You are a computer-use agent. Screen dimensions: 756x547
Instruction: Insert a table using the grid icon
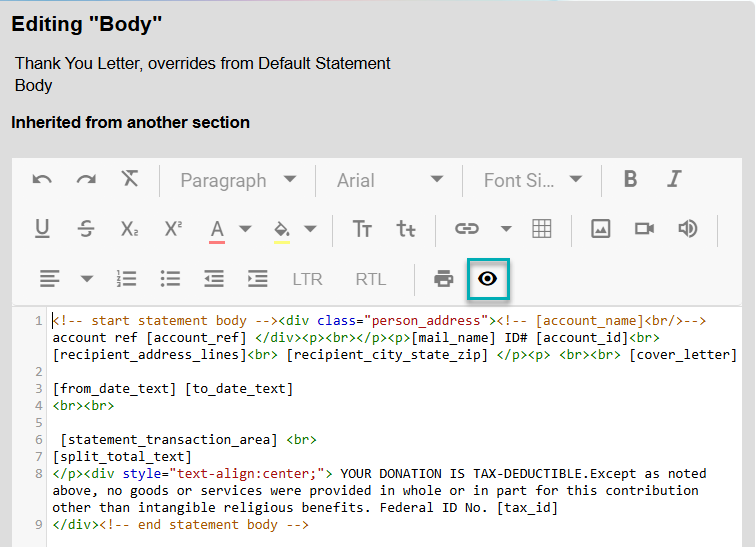[x=542, y=229]
